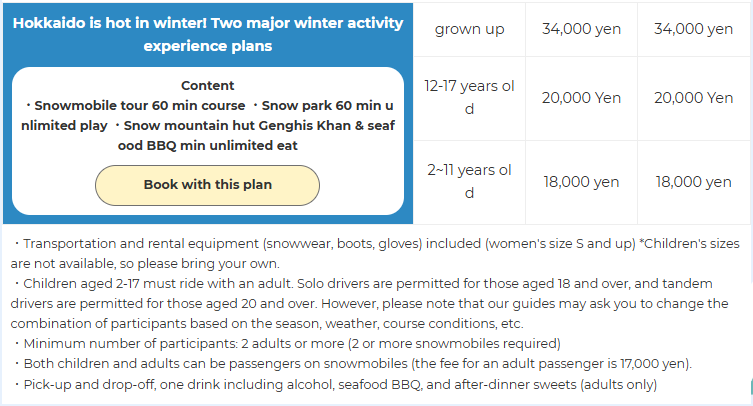Click the rightmost 18,000 yen price
Viewport: 753px width, 406px height.
pos(693,182)
